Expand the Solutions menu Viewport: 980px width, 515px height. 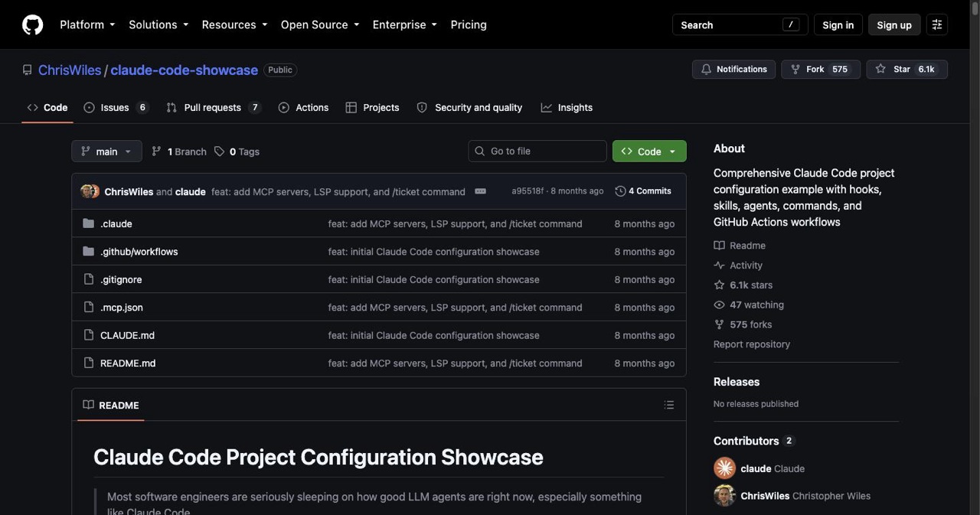point(158,24)
